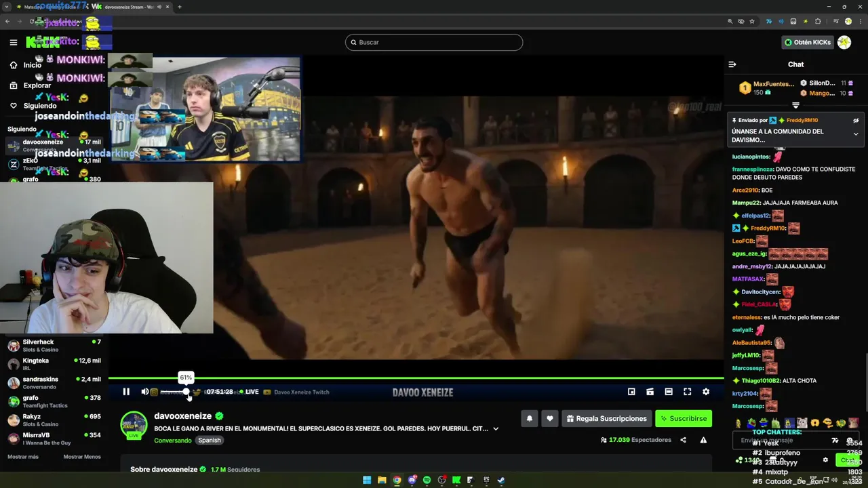Expand the stream title chevron
Image resolution: width=868 pixels, height=488 pixels.
pos(496,429)
